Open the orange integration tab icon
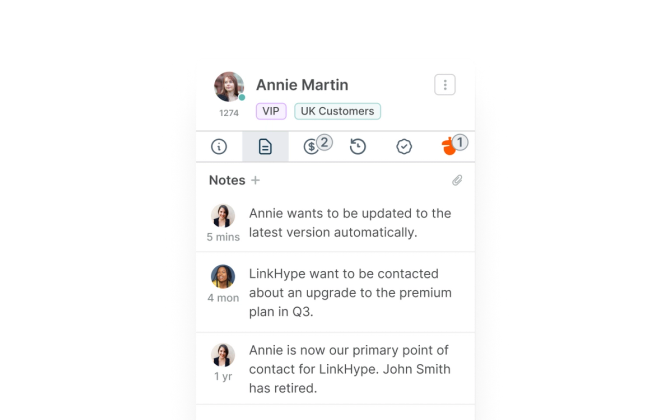 click(449, 147)
